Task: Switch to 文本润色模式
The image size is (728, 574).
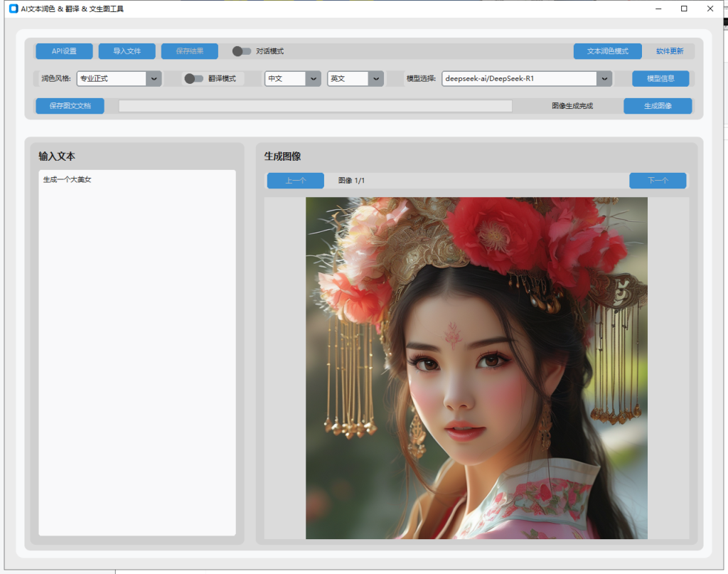Action: point(607,51)
